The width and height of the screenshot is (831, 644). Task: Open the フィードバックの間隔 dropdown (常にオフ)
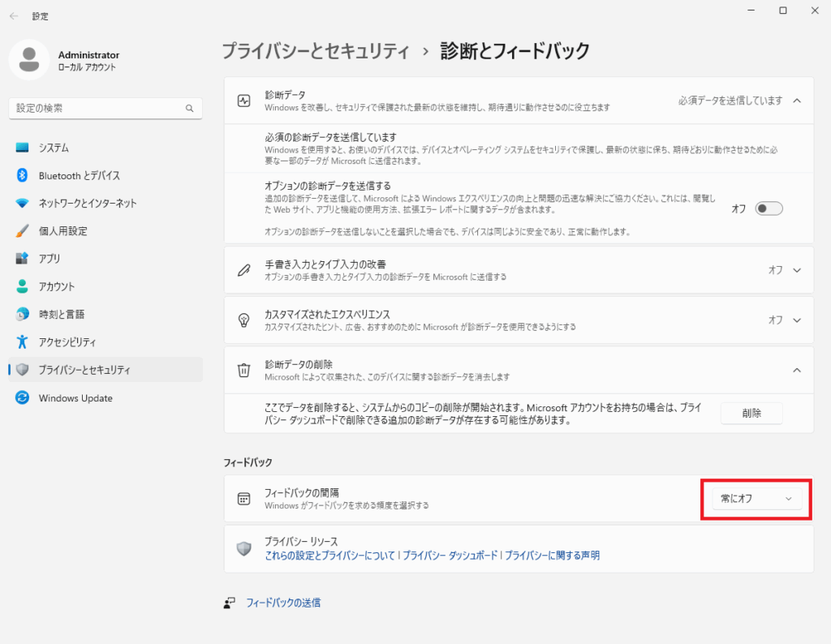click(756, 499)
